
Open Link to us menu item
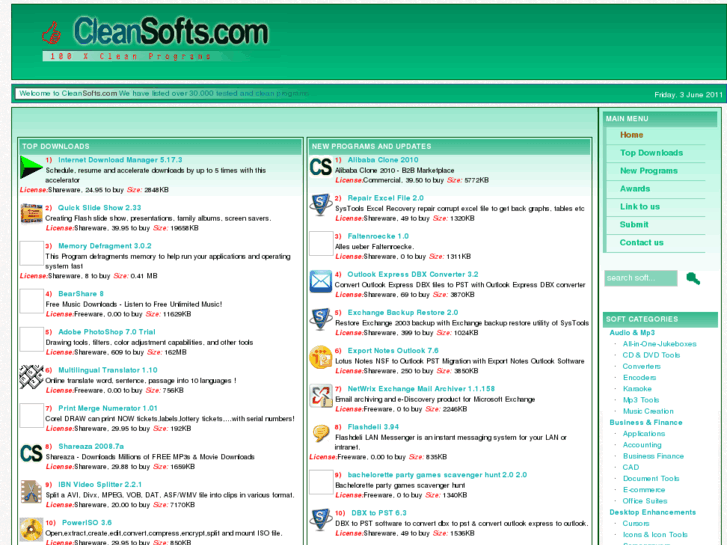coord(640,206)
